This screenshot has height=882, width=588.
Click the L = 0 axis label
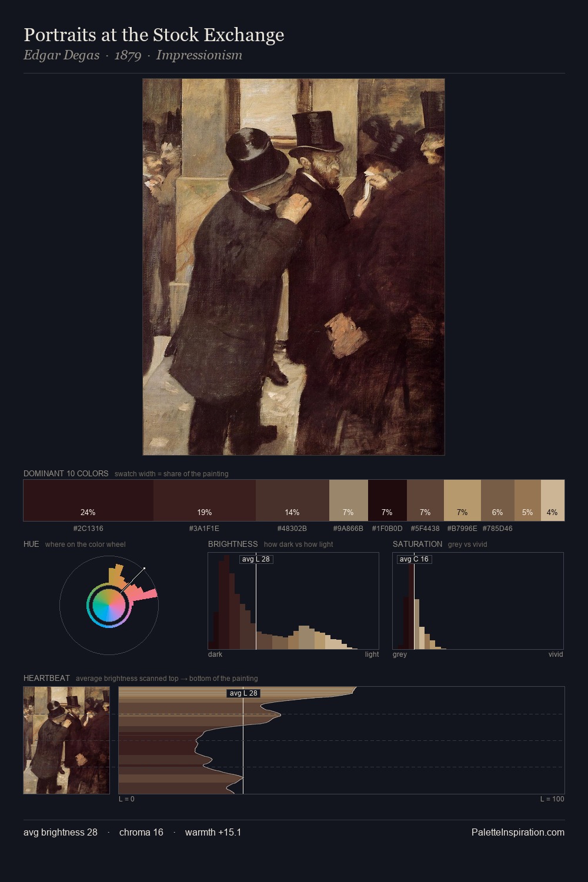(x=126, y=799)
